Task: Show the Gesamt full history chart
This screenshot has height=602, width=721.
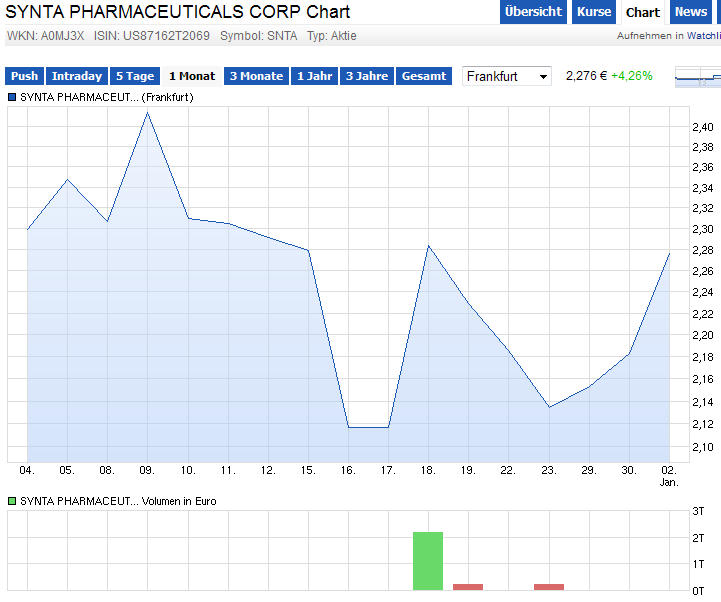Action: click(424, 76)
